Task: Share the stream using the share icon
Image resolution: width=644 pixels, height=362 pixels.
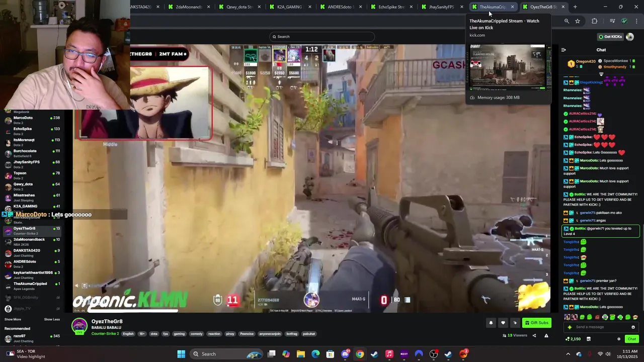Action: (x=534, y=335)
